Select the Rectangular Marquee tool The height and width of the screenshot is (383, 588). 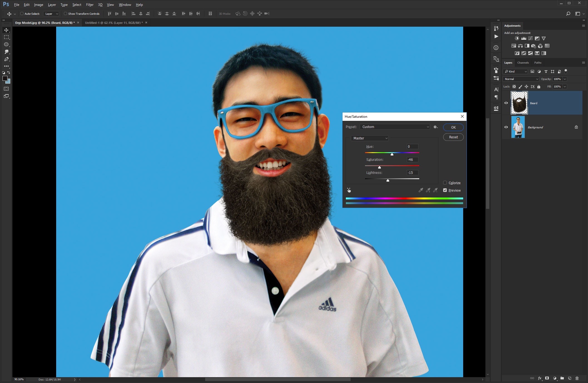click(x=6, y=37)
